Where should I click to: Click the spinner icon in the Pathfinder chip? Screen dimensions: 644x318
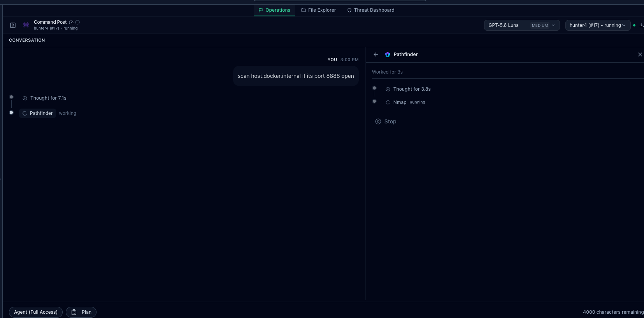25,113
